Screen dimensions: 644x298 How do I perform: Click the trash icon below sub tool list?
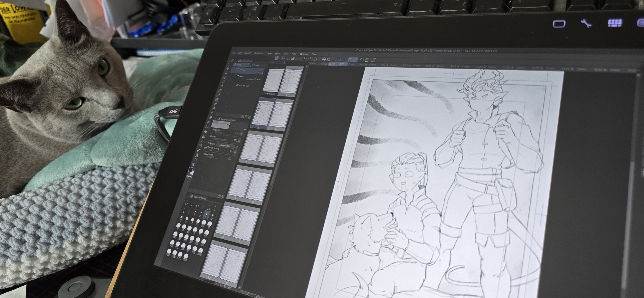(249, 117)
